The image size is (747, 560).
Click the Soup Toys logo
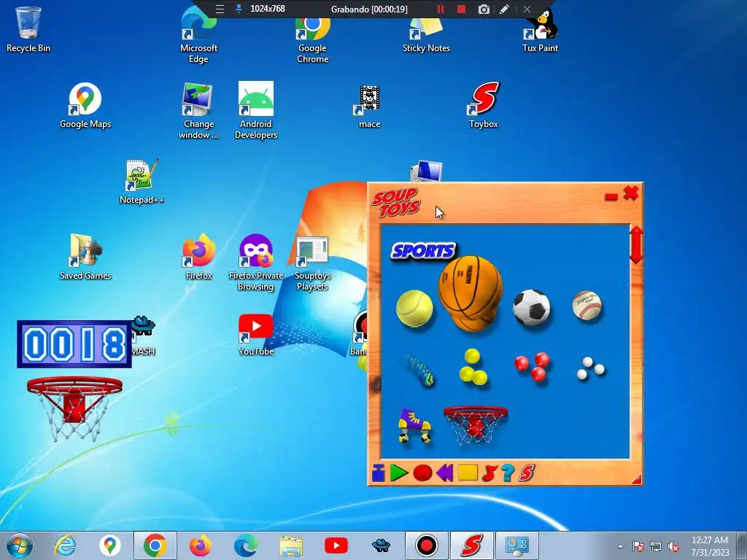(396, 203)
